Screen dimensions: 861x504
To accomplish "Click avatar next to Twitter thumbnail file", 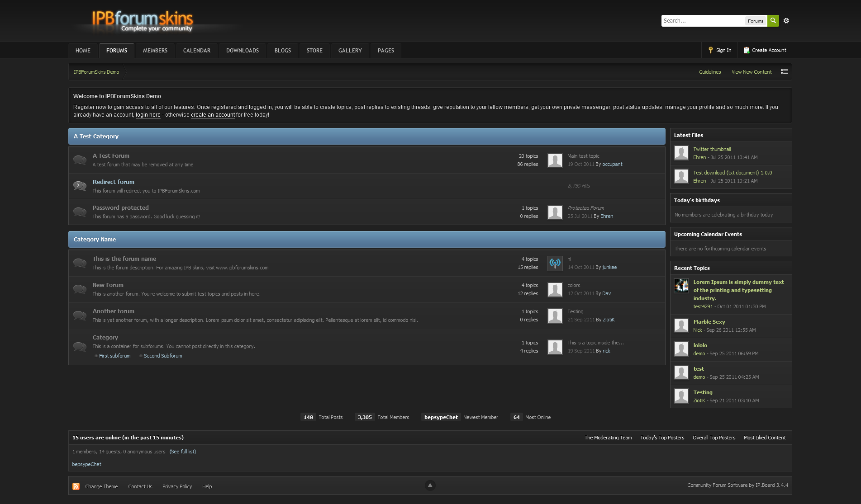I will [681, 153].
